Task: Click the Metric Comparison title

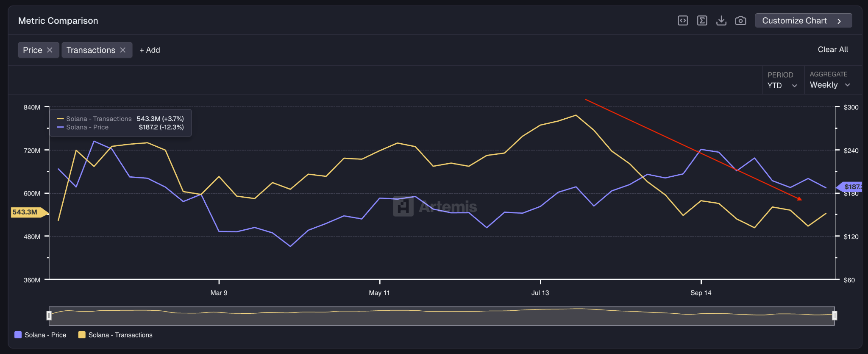Action: 58,21
